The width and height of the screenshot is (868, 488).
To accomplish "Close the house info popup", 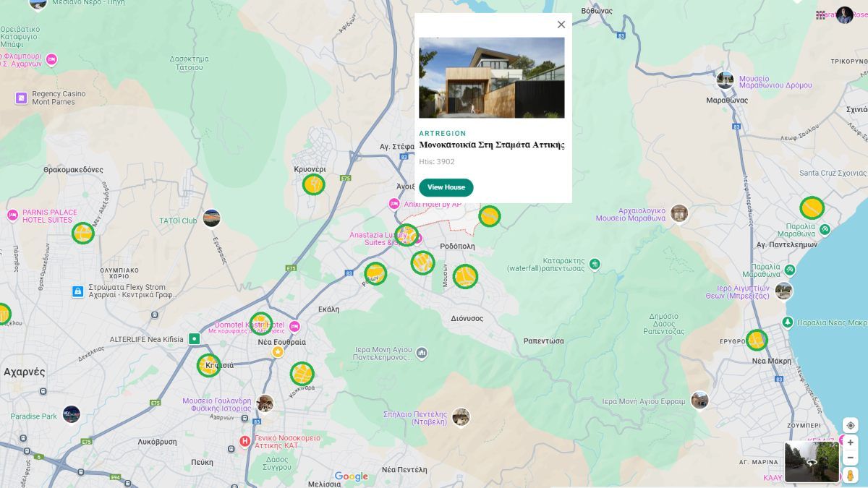I will pyautogui.click(x=561, y=25).
